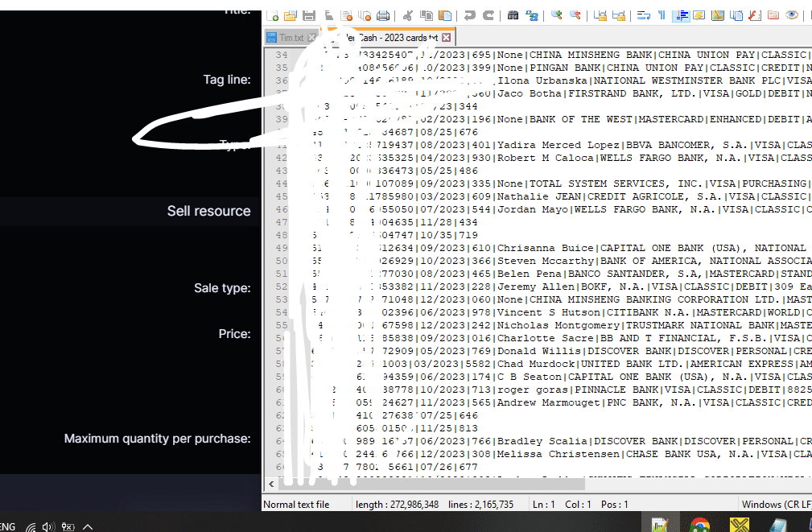Click the Open file folder icon
The image size is (812, 532).
[x=291, y=15]
